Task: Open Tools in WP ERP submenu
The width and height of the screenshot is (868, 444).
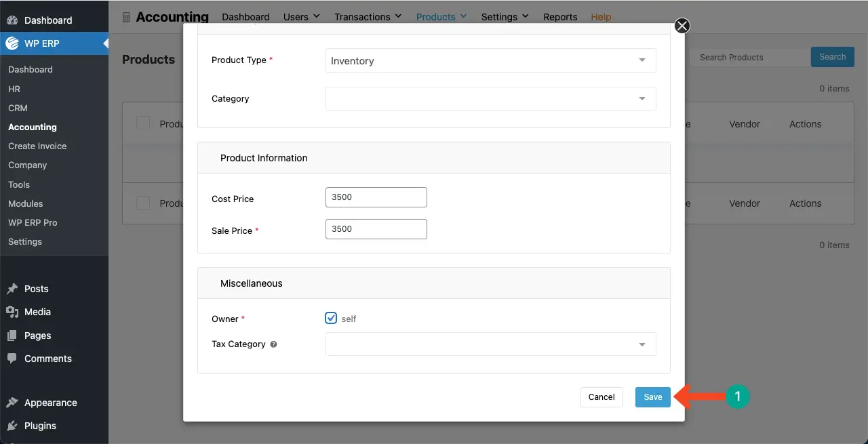Action: tap(19, 184)
